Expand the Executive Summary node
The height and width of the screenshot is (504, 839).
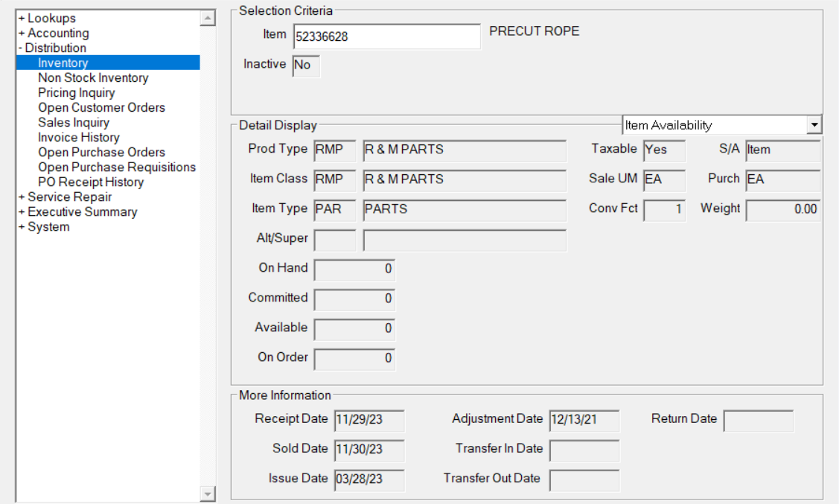[x=22, y=212]
